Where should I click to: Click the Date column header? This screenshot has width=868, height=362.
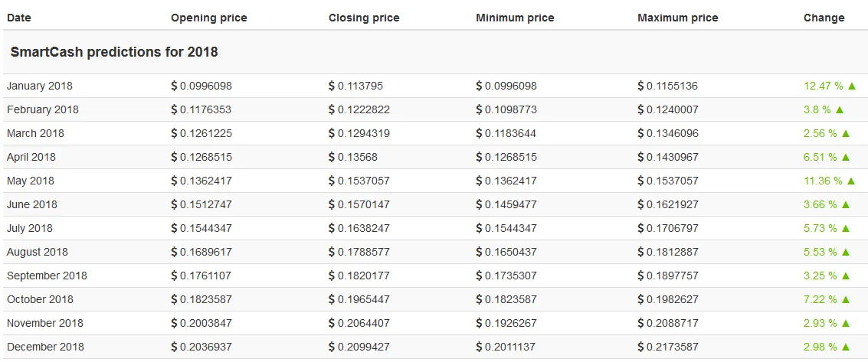click(19, 18)
